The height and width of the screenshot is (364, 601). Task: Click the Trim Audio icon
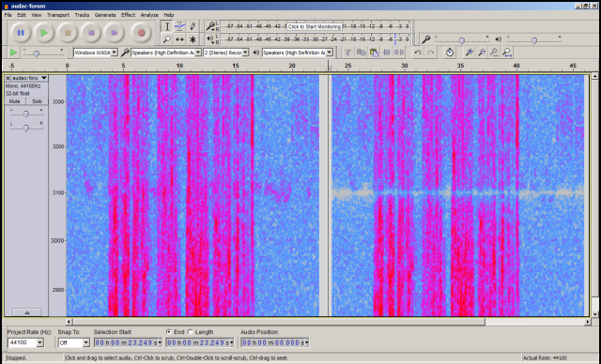pyautogui.click(x=386, y=53)
